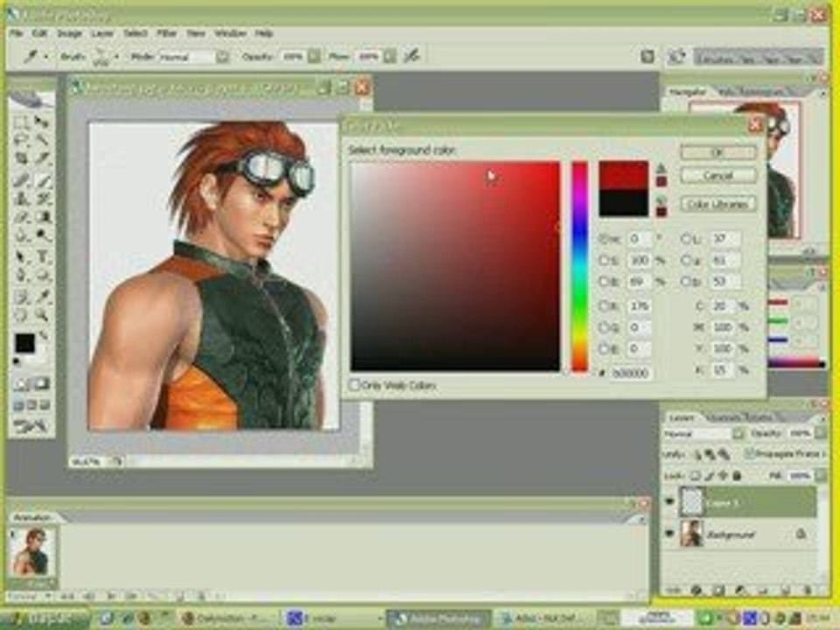Select the Magic Wand tool
This screenshot has height=630, width=840.
[x=42, y=141]
